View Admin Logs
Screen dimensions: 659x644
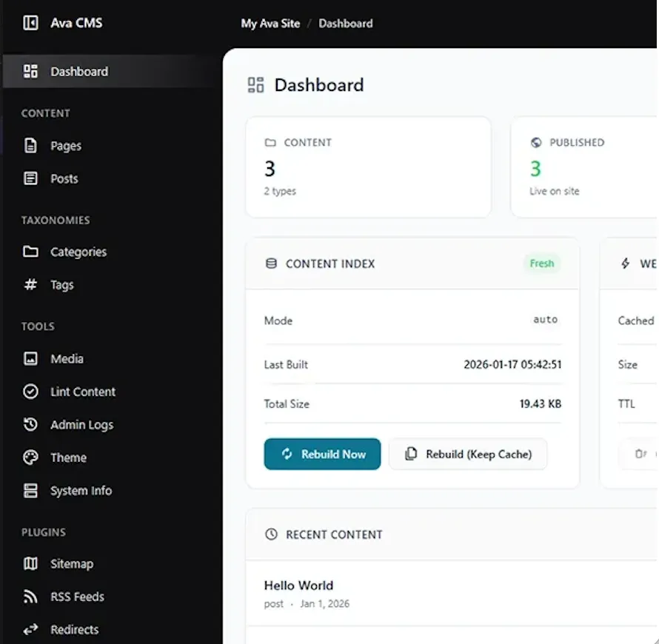tap(111, 424)
